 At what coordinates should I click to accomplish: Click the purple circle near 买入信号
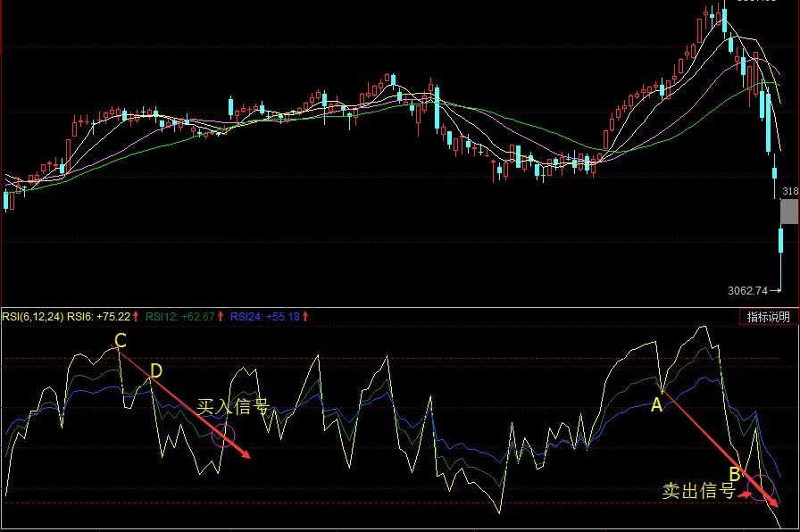click(x=222, y=436)
